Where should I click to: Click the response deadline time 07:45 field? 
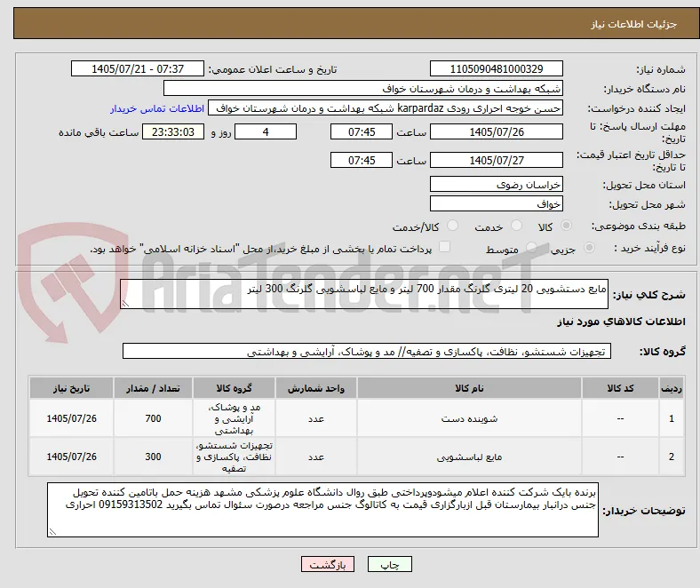click(x=362, y=131)
